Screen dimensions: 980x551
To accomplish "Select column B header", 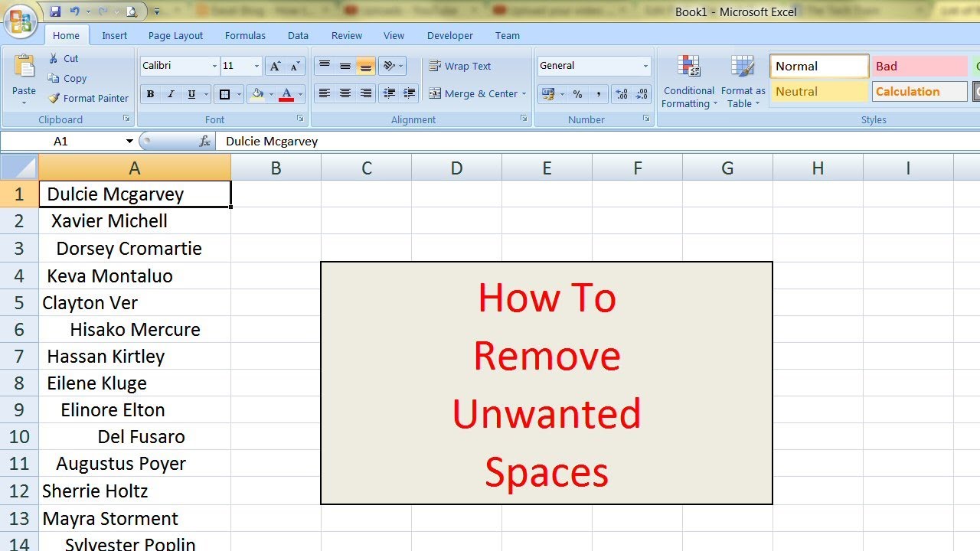I will 276,168.
